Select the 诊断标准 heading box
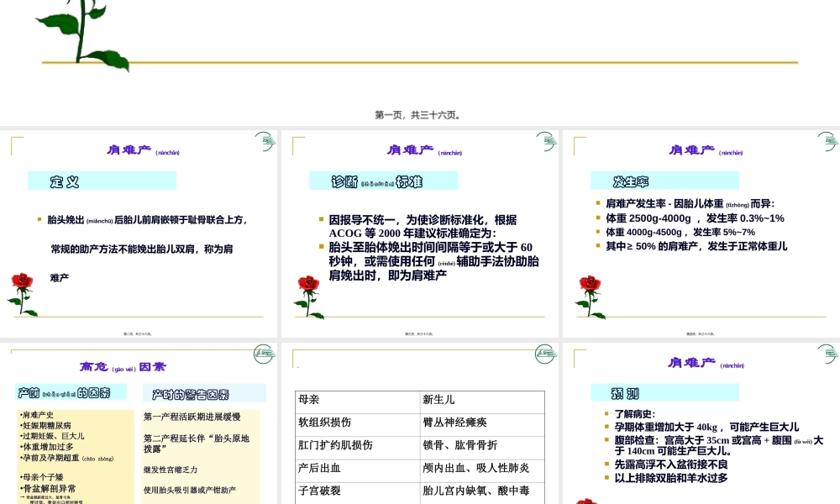Viewport: 840px width, 504px height. (384, 181)
